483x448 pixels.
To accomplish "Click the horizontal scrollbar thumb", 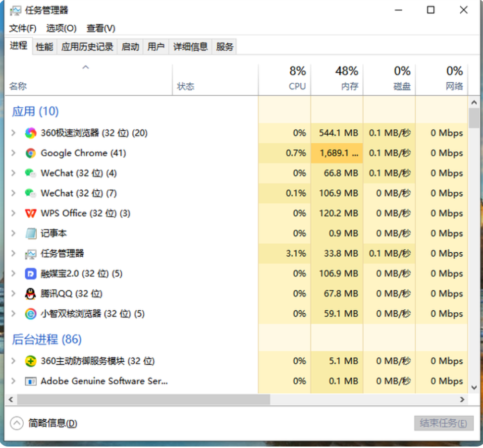I will [x=144, y=399].
